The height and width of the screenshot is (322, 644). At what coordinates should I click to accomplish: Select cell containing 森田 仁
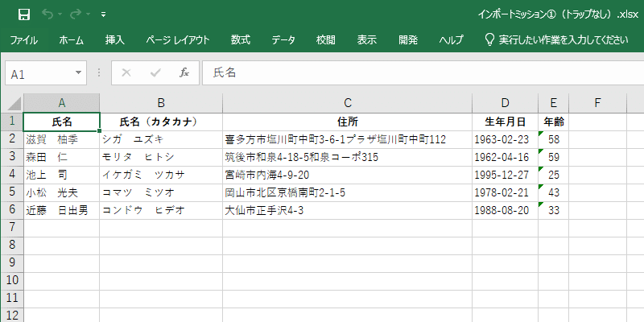[62, 157]
